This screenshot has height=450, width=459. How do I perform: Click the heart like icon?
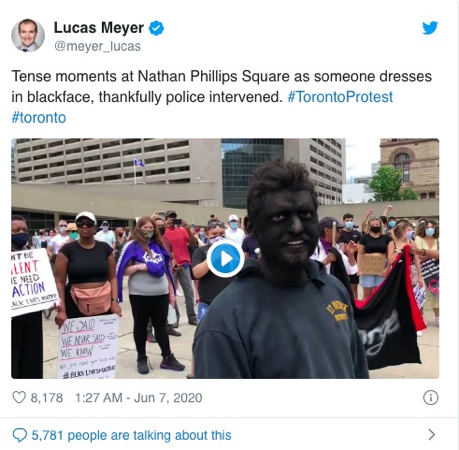[19, 397]
